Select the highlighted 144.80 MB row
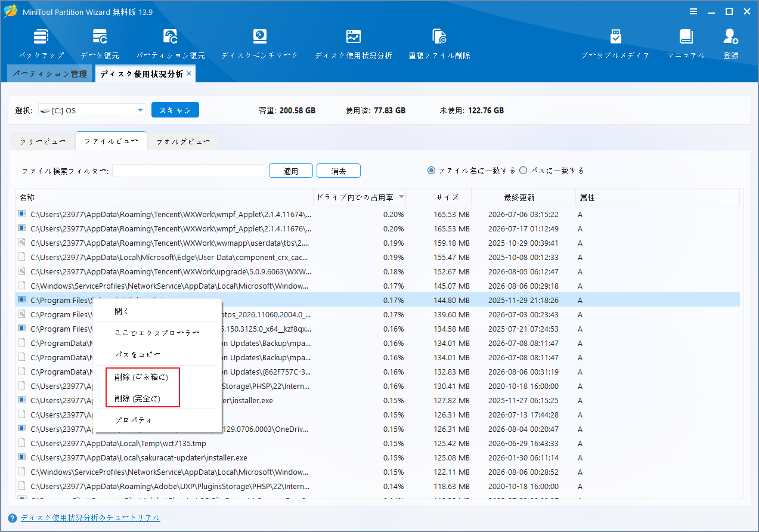 [377, 300]
